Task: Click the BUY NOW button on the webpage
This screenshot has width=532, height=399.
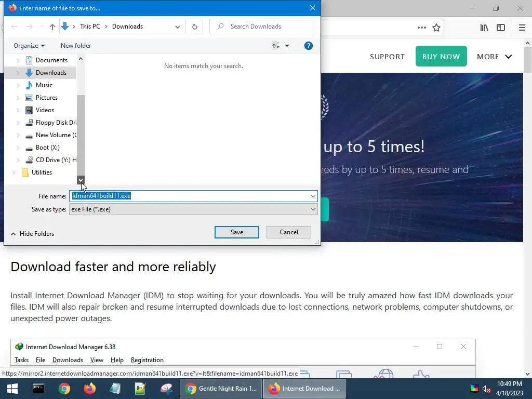Action: (x=441, y=56)
